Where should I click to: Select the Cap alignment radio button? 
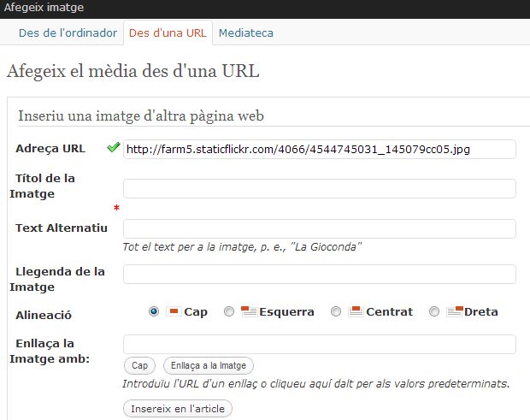pyautogui.click(x=154, y=312)
